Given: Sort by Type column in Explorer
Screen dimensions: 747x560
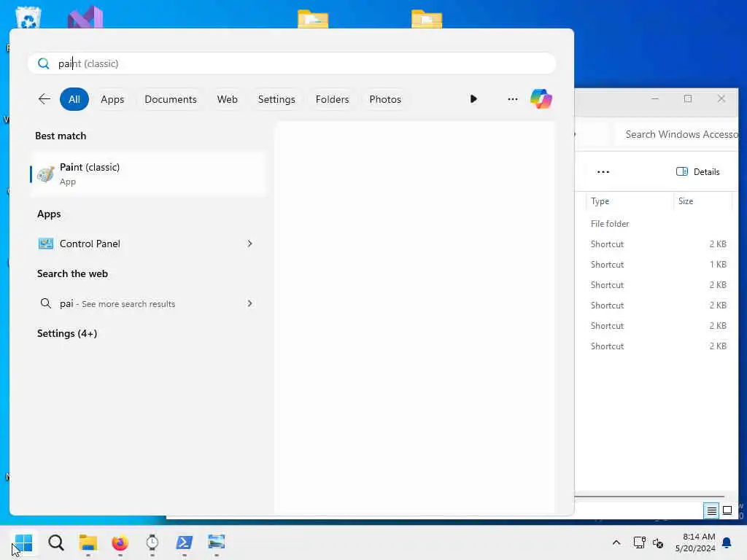Looking at the screenshot, I should [x=629, y=201].
